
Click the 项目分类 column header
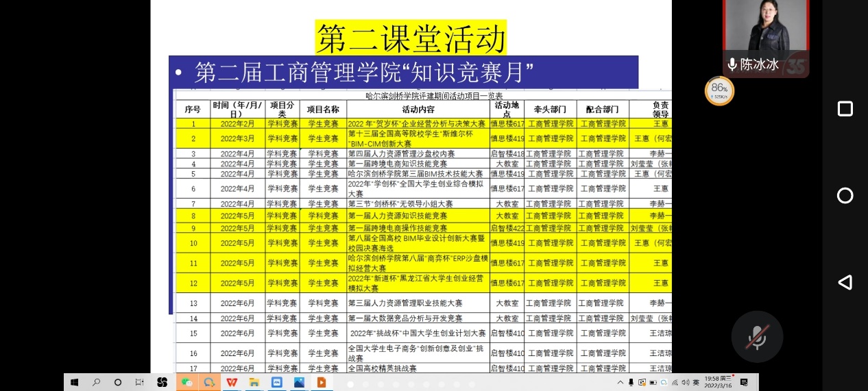pos(282,109)
